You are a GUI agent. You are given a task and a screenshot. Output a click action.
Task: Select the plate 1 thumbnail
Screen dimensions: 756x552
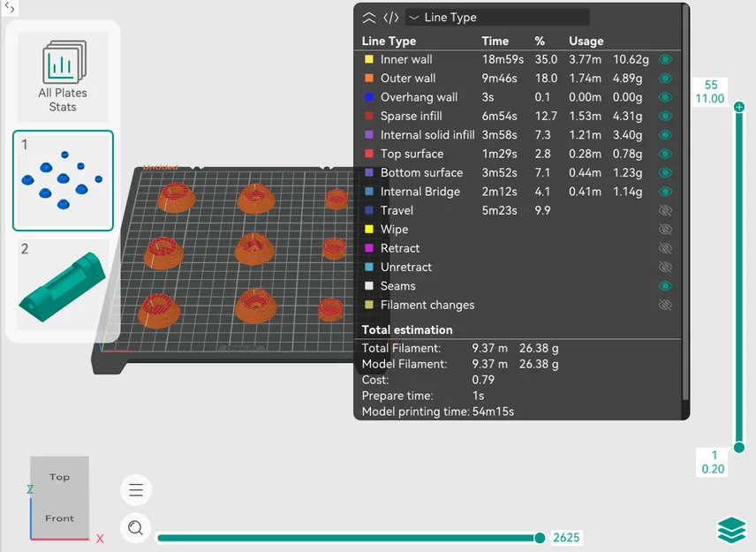click(x=64, y=180)
